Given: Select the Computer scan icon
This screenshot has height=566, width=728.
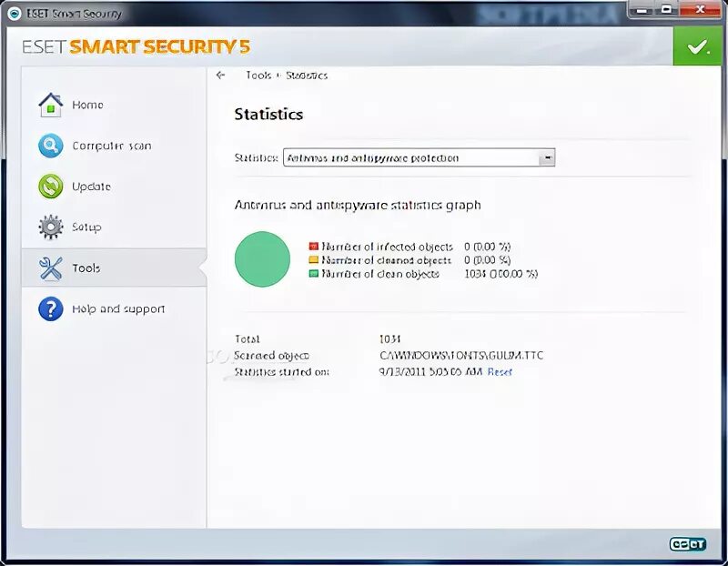Looking at the screenshot, I should tap(51, 146).
